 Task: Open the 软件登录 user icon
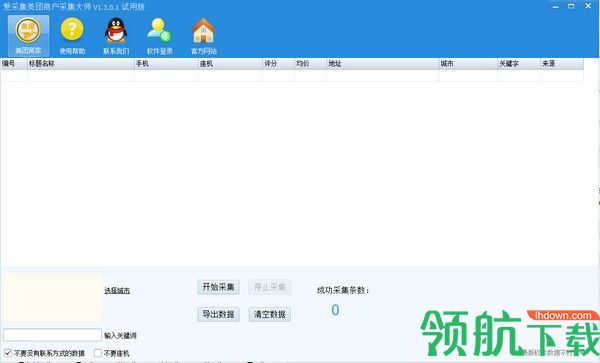160,36
